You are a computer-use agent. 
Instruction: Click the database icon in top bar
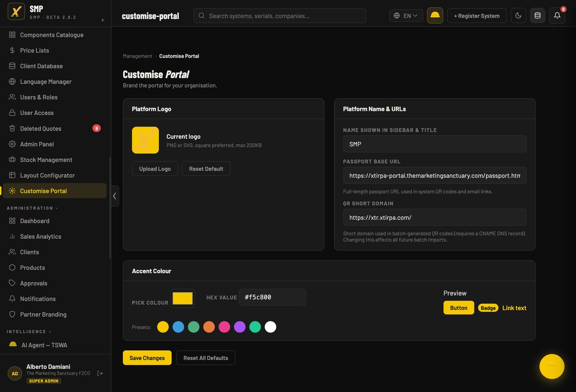click(537, 15)
